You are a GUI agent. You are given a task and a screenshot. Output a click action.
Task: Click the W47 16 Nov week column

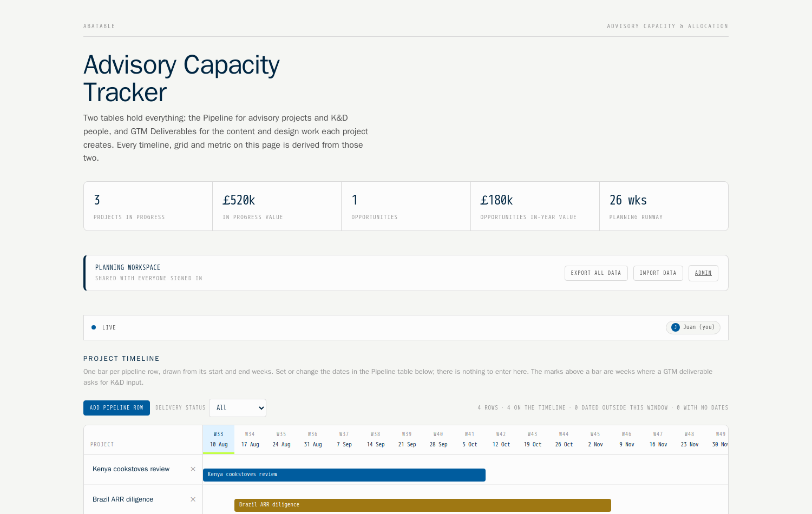658,439
